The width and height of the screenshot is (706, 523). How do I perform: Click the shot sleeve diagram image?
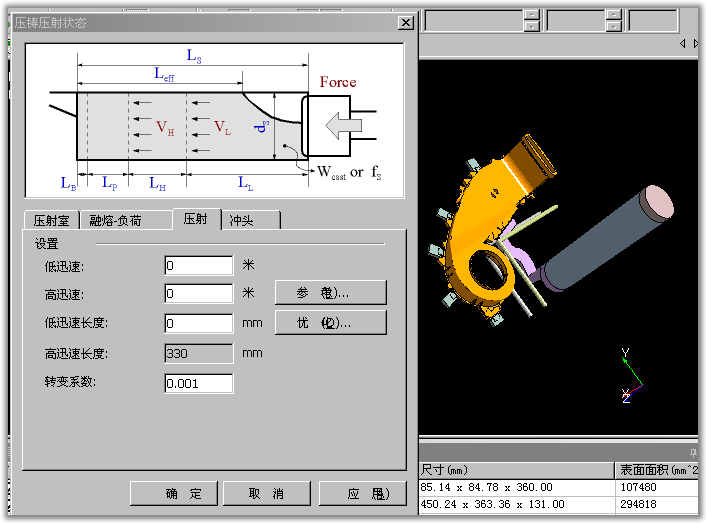click(214, 121)
